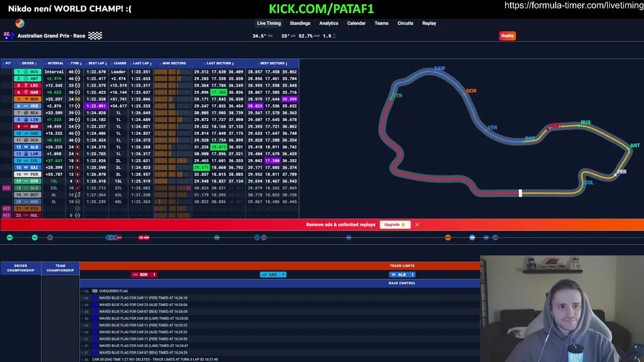Click the purple 1:22.091 best lap cell

pyautogui.click(x=97, y=106)
